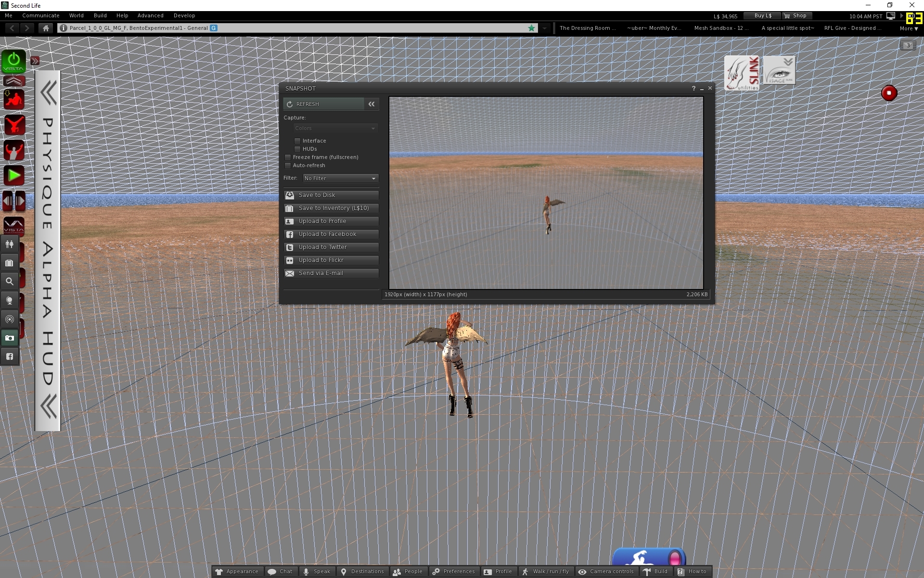Open the World menu
924x578 pixels.
tap(77, 15)
